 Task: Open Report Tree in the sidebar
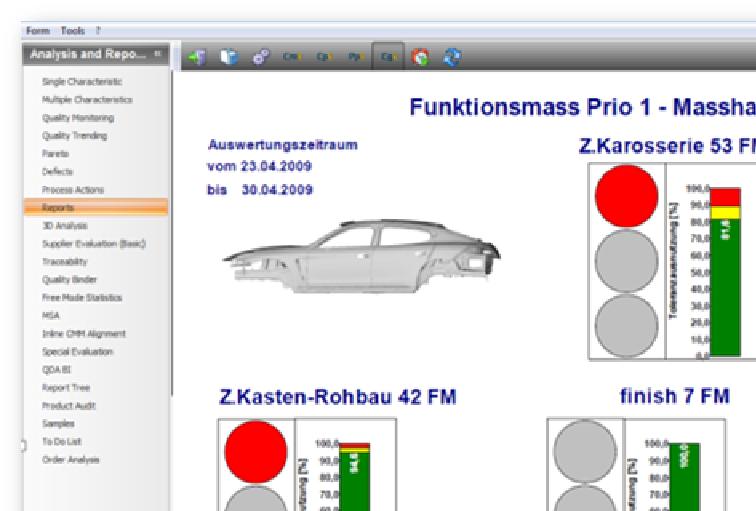click(x=66, y=388)
